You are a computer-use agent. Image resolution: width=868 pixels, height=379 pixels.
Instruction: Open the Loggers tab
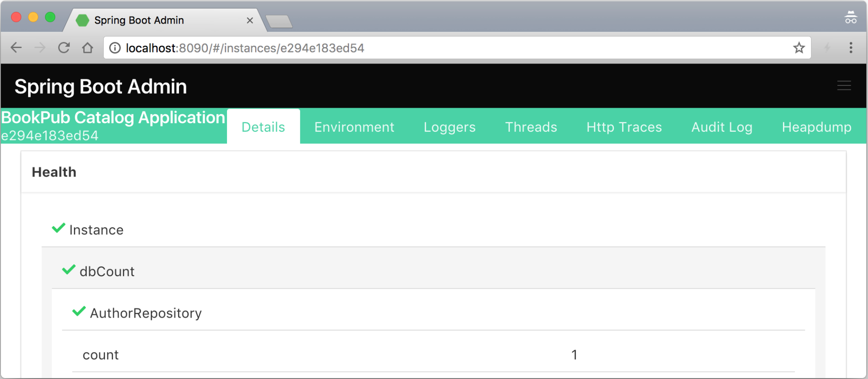450,127
